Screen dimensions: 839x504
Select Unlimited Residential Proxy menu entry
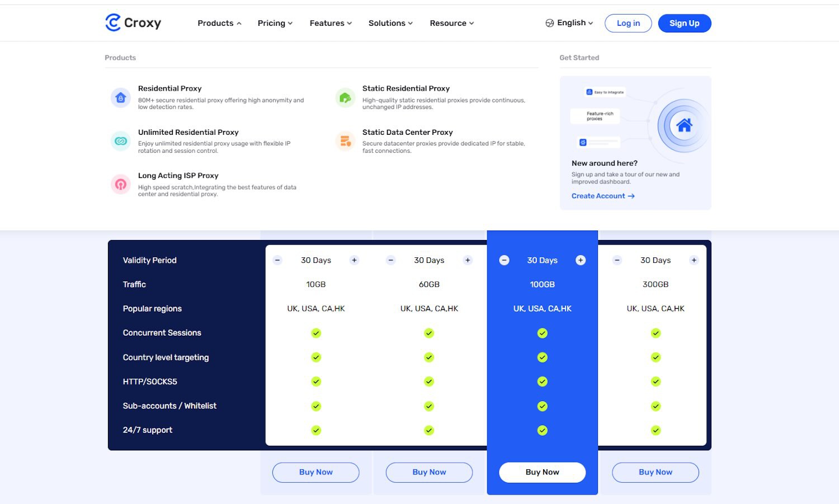(x=214, y=141)
